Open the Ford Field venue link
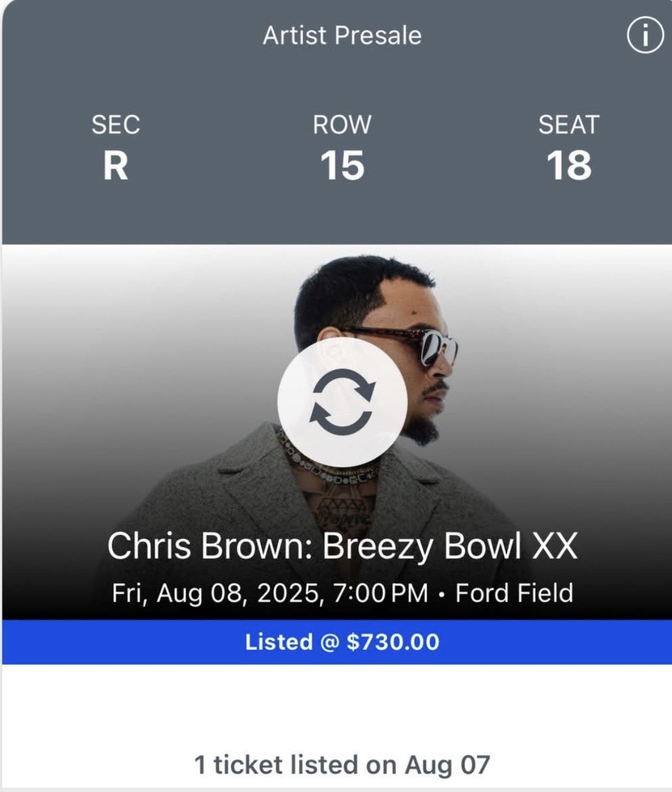Viewport: 672px width, 792px height. pyautogui.click(x=514, y=592)
